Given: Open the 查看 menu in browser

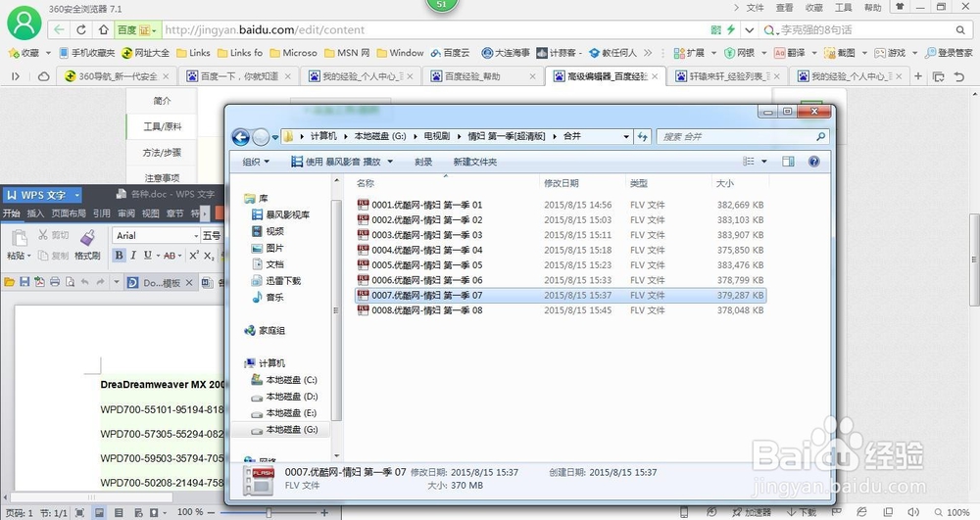Looking at the screenshot, I should (x=784, y=8).
